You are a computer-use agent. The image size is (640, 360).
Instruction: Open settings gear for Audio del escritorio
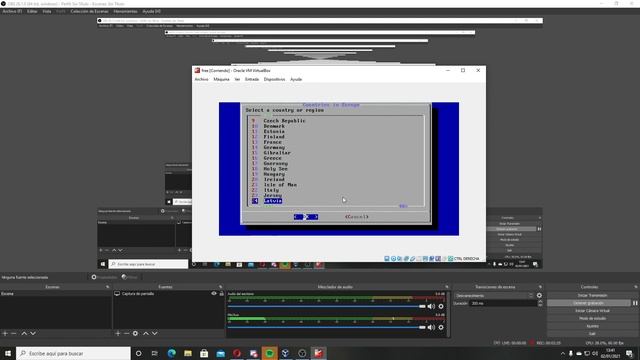[441, 306]
